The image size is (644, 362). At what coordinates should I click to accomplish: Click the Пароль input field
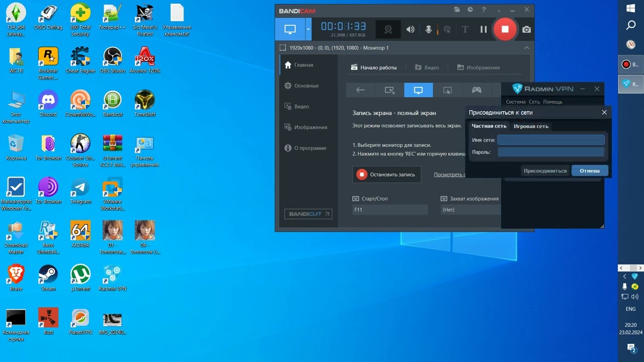551,152
